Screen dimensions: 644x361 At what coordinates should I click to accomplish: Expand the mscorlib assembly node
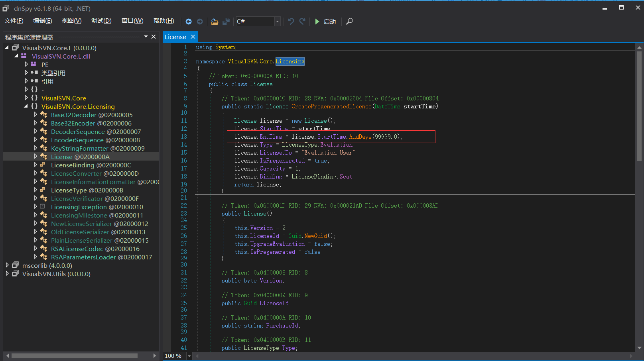click(x=7, y=265)
